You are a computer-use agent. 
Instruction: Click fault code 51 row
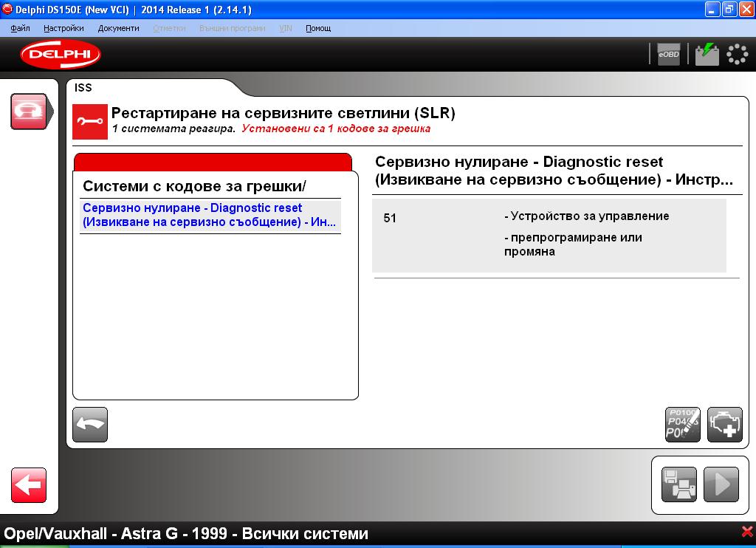click(549, 235)
